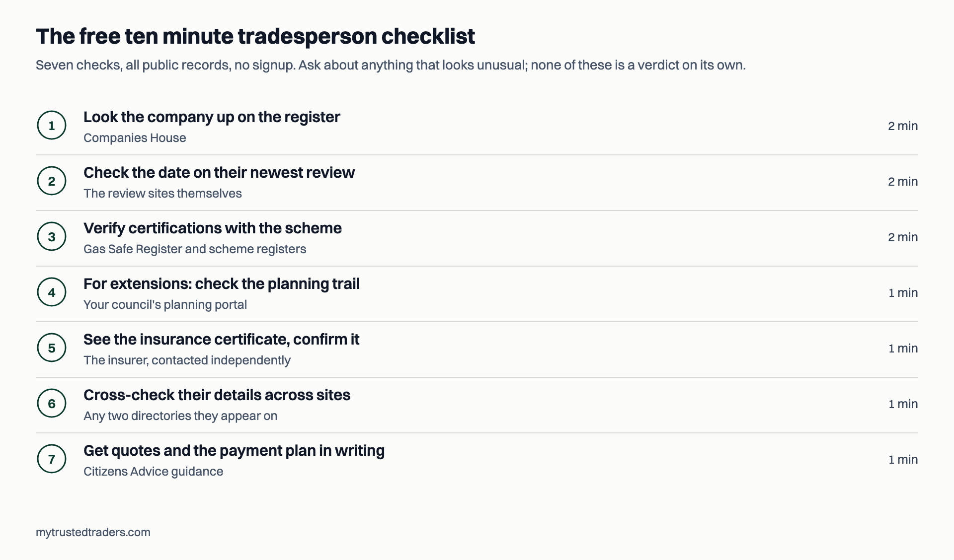Click 'Citizens Advice guidance' source text

coord(153,472)
